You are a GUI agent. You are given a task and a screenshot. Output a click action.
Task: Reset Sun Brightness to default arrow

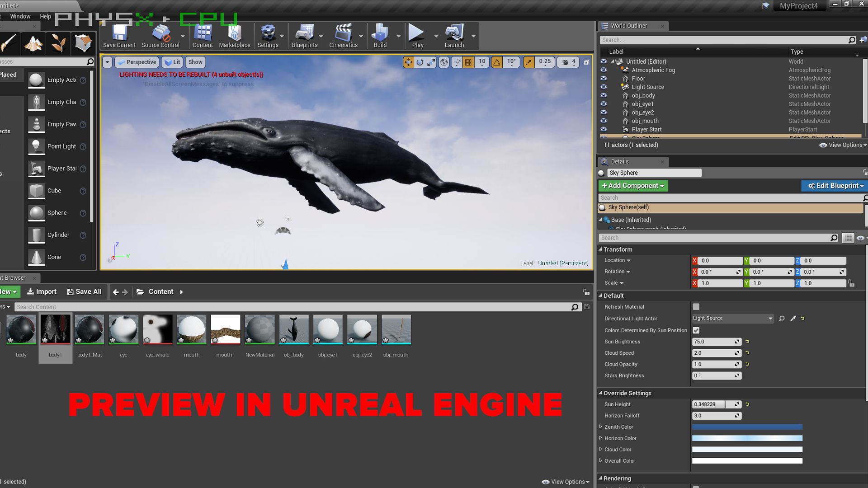point(747,342)
